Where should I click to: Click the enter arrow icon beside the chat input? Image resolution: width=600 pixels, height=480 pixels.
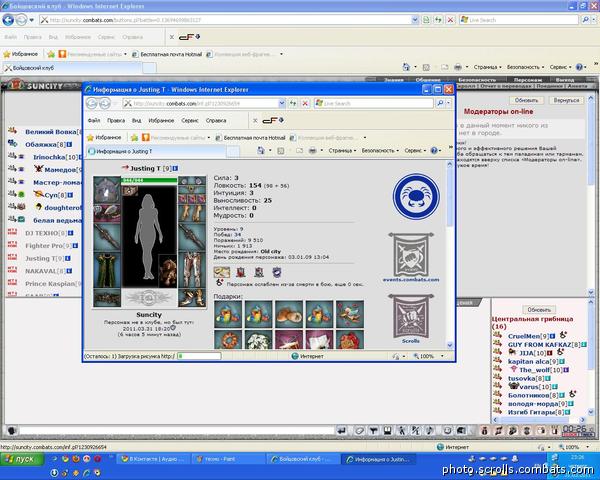342,431
